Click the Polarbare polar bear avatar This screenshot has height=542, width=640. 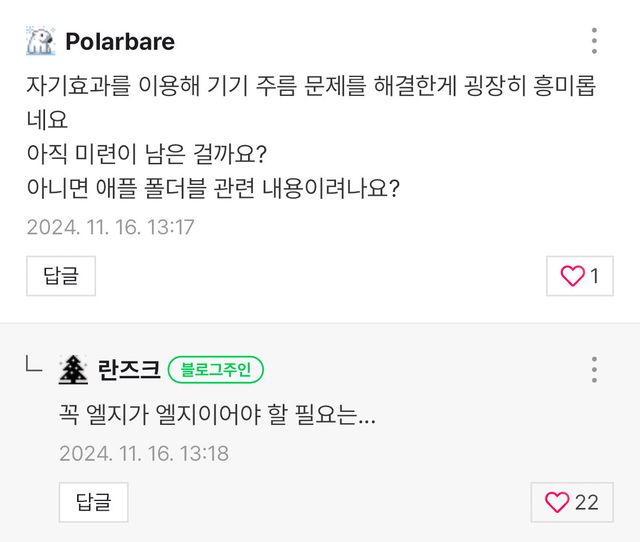[41, 41]
